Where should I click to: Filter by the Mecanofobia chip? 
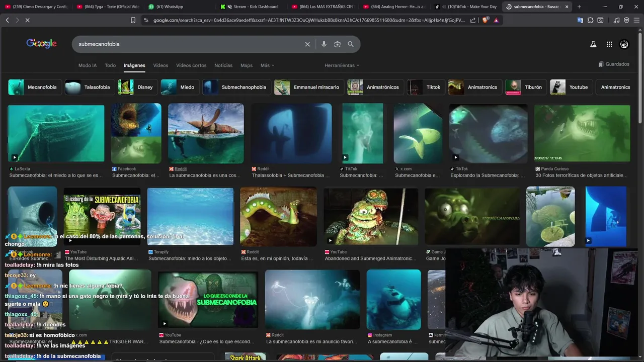35,87
